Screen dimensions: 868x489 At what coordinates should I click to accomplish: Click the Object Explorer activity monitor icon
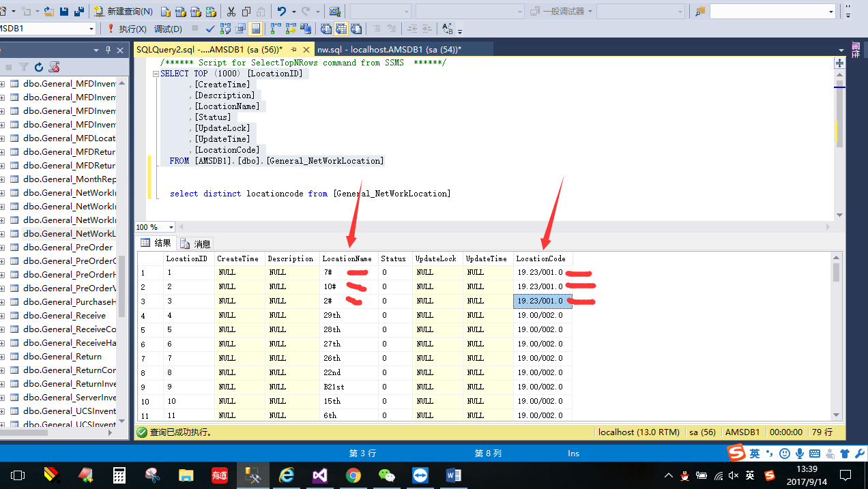(55, 67)
